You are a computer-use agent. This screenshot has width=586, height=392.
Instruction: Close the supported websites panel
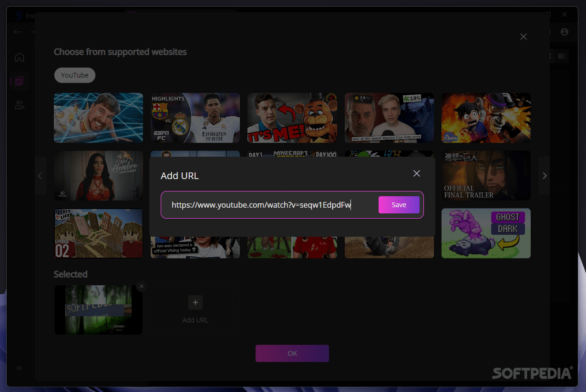coord(524,37)
